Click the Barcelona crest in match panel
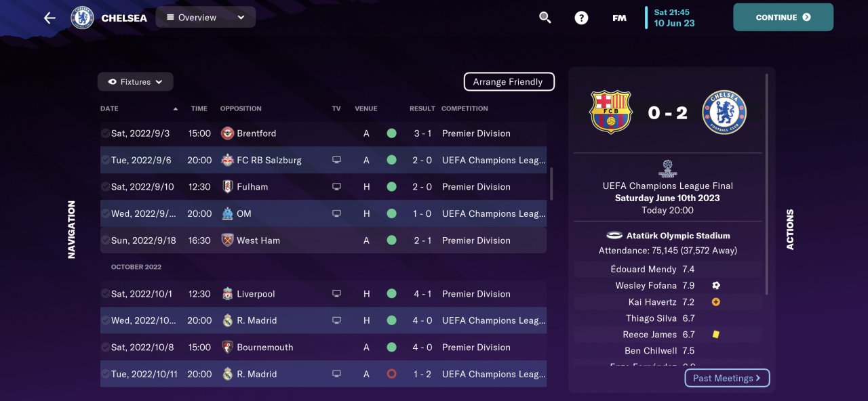 coord(611,112)
